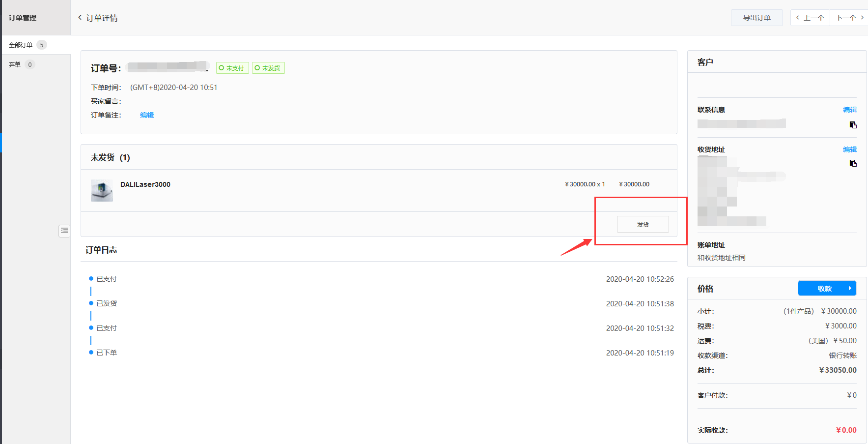Edit the order note (订单备注)

(147, 115)
